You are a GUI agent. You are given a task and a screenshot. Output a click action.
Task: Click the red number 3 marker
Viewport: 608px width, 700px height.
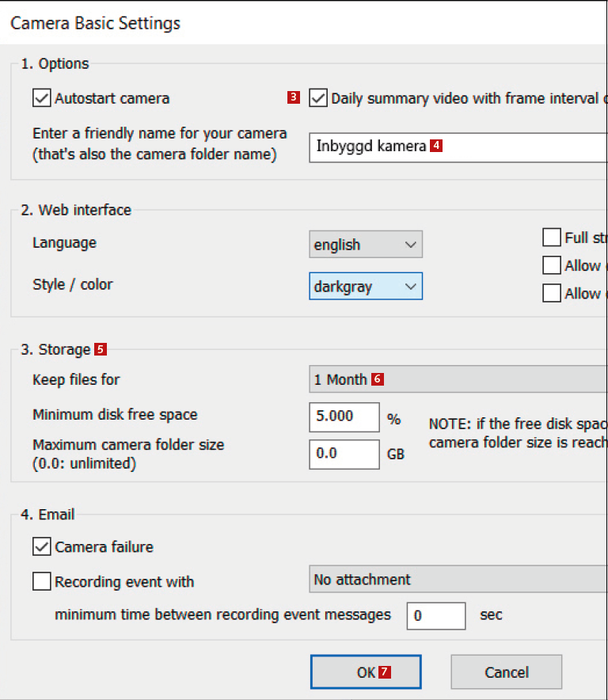294,98
